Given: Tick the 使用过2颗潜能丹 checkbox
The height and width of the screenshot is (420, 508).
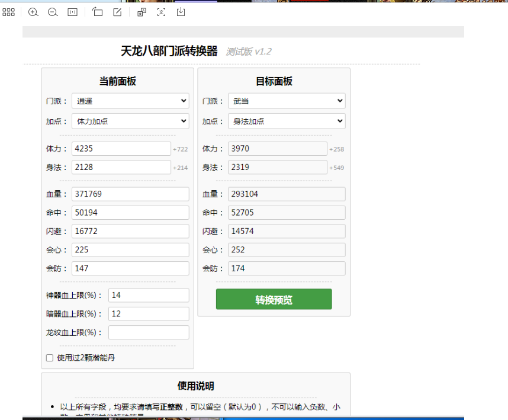Looking at the screenshot, I should (50, 358).
